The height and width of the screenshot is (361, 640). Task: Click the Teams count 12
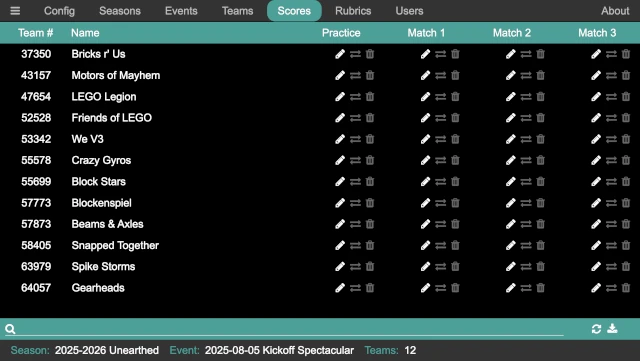[410, 350]
